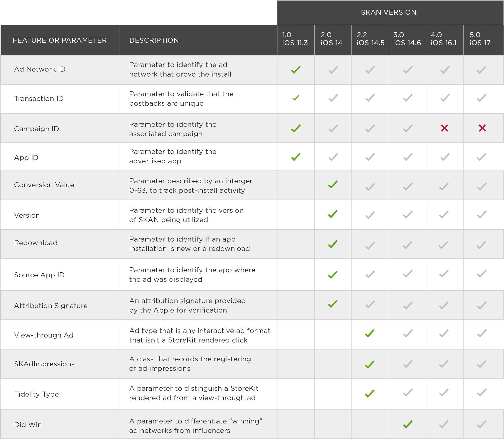Viewport: 504px width, 439px height.
Task: Select the SKAN VERSION header
Action: [388, 12]
